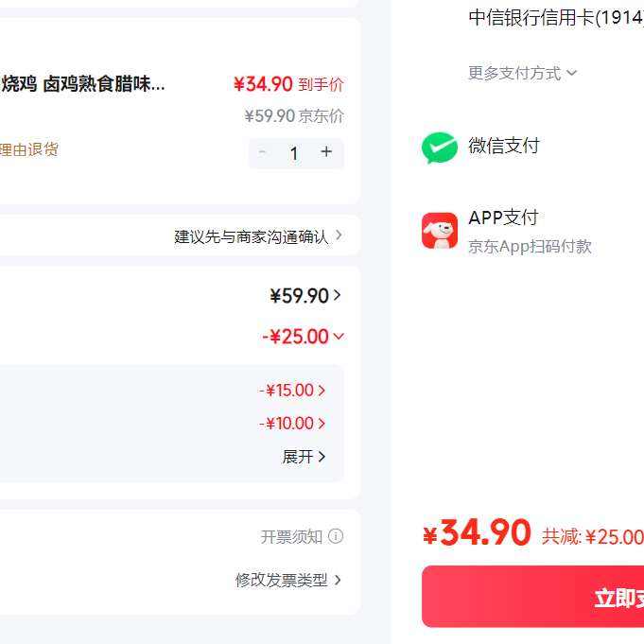Screen dimensions: 644x644
Task: Select 中信银行信用卡 payment option
Action: pos(555,18)
